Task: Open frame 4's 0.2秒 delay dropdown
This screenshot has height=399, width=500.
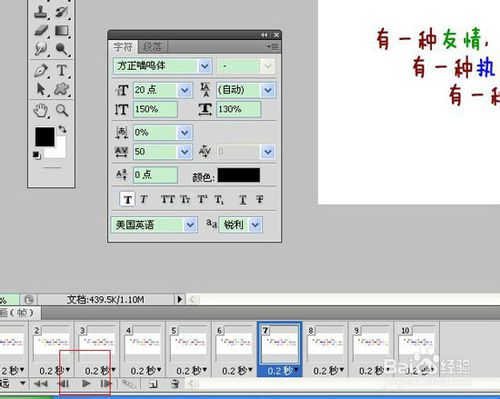Action: click(x=159, y=369)
